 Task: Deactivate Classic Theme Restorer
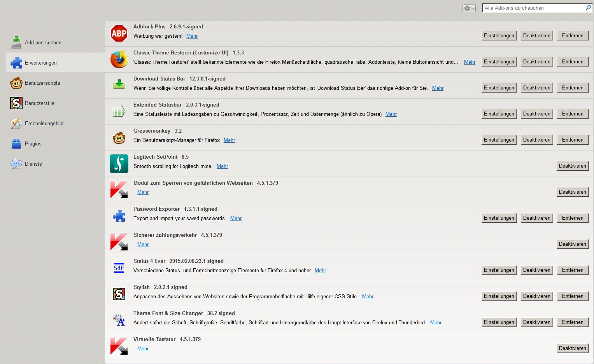(x=537, y=61)
